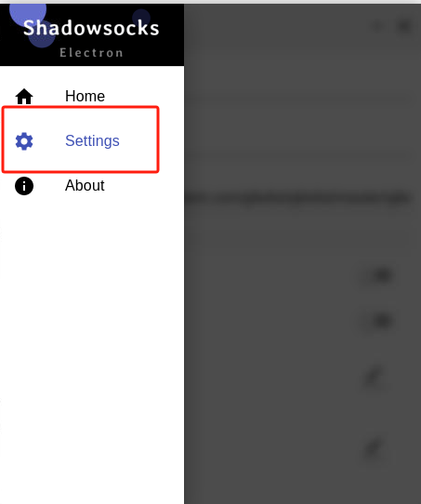Click the Shadowsocks title in drawer header
Viewport: 421px width, 504px height.
coord(91,28)
